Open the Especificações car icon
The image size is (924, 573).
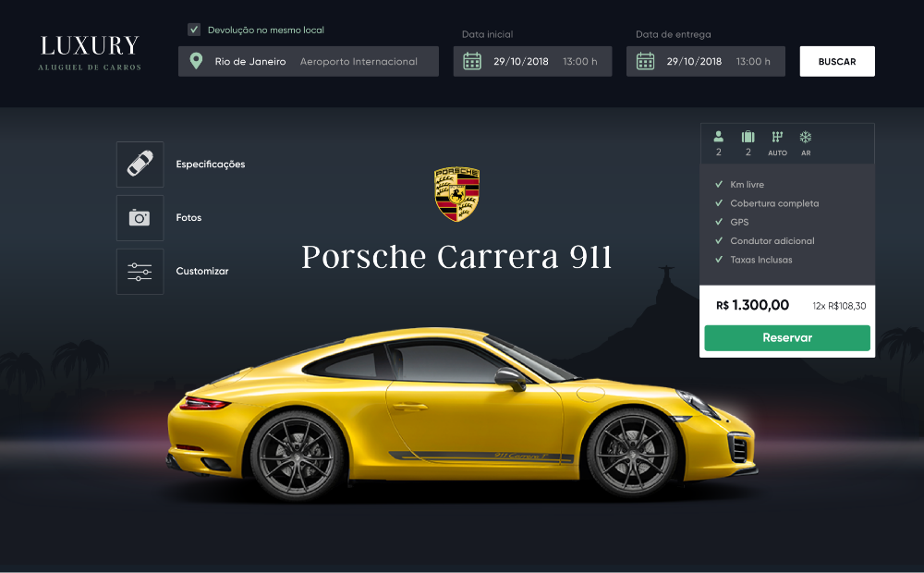pos(140,164)
